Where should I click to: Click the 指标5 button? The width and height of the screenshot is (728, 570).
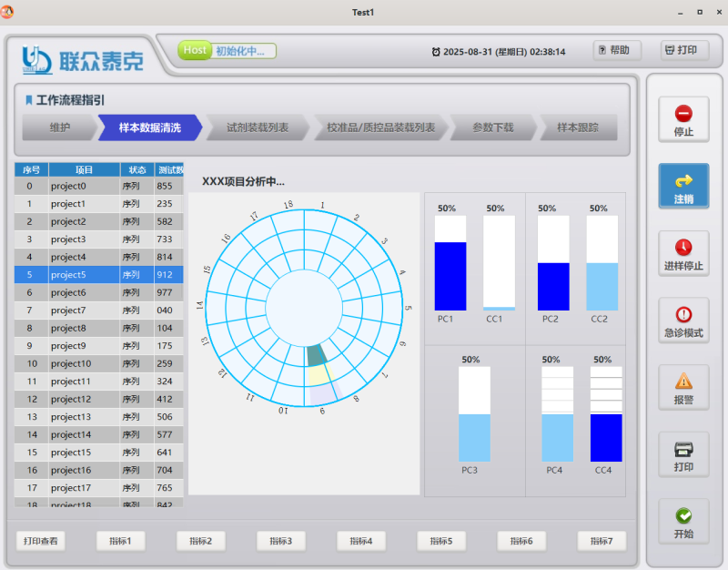[441, 541]
